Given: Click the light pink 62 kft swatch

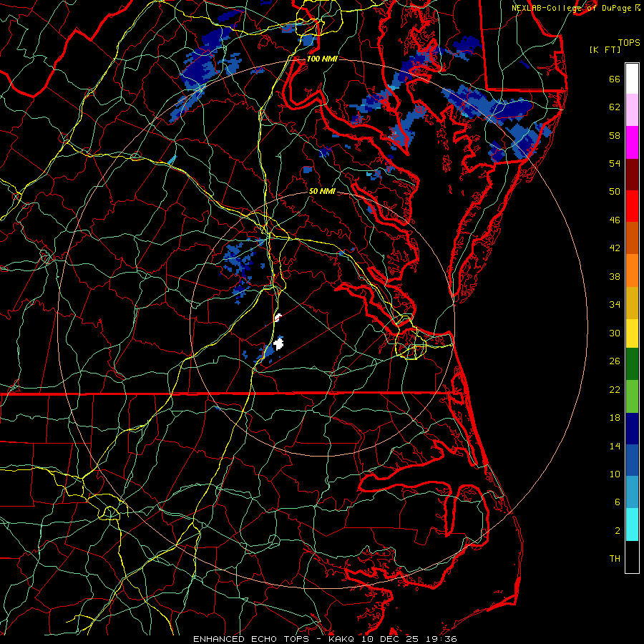Looking at the screenshot, I should click(x=632, y=109).
